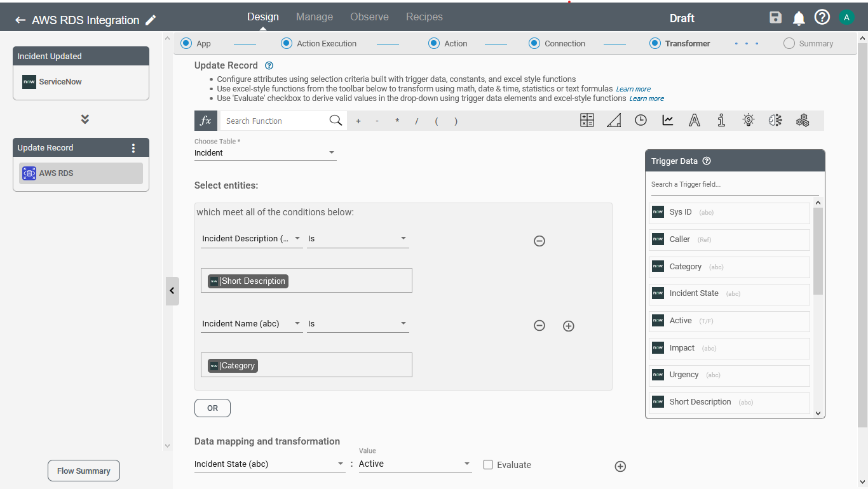Go back using the left arrow
Screen dimensions: 868x489
pyautogui.click(x=20, y=20)
